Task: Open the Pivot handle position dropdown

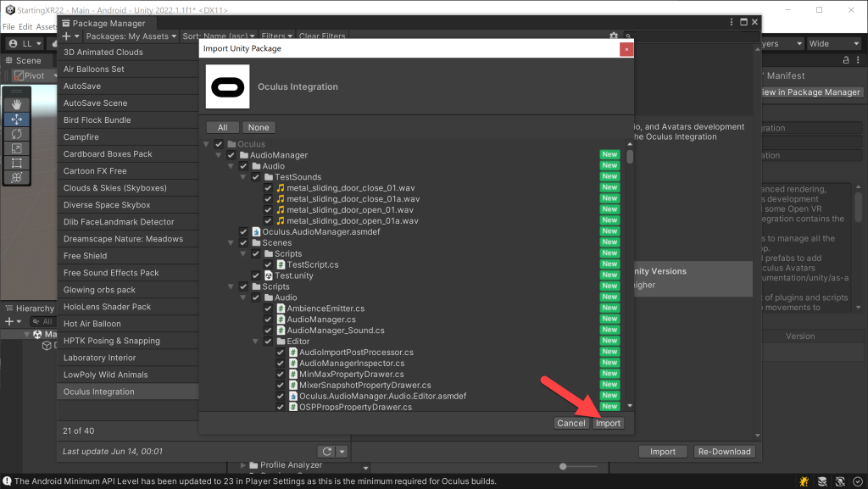Action: coord(34,75)
